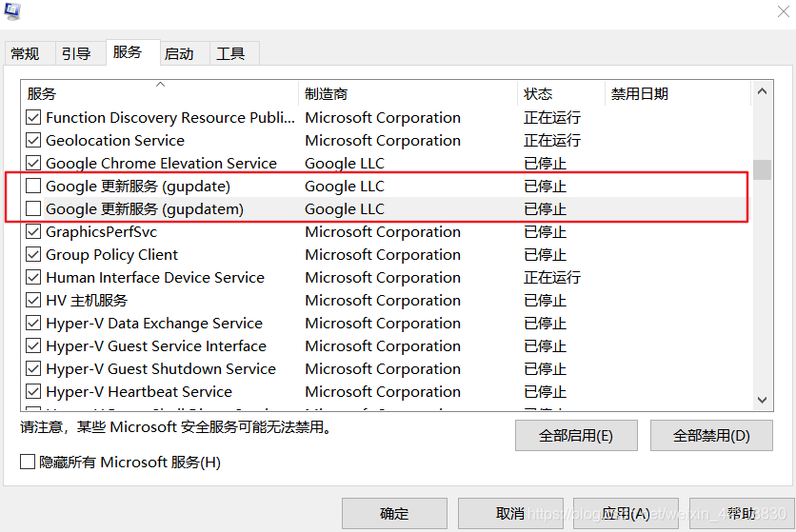Select Google Chrome Elevation Service row name
The image size is (796, 532).
(162, 164)
